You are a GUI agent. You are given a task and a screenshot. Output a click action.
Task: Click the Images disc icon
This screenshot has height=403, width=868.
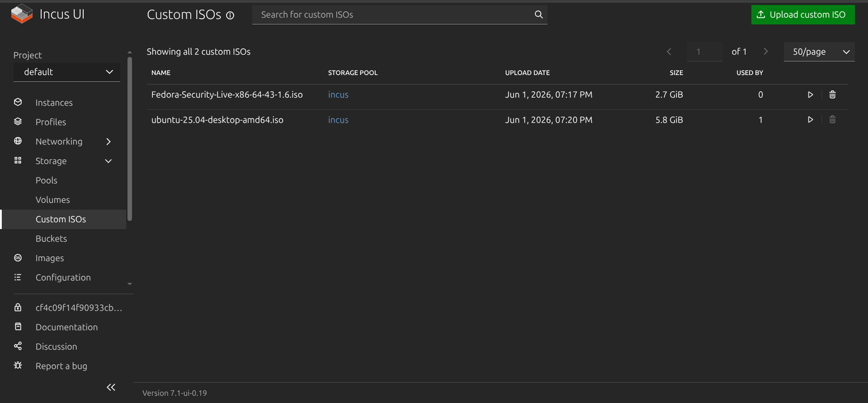click(18, 258)
